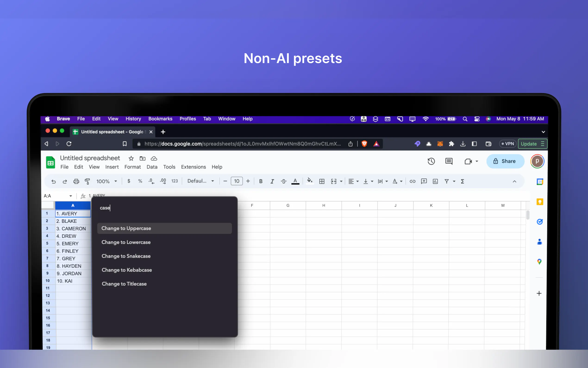
Task: Toggle italic formatting
Action: coord(272,181)
